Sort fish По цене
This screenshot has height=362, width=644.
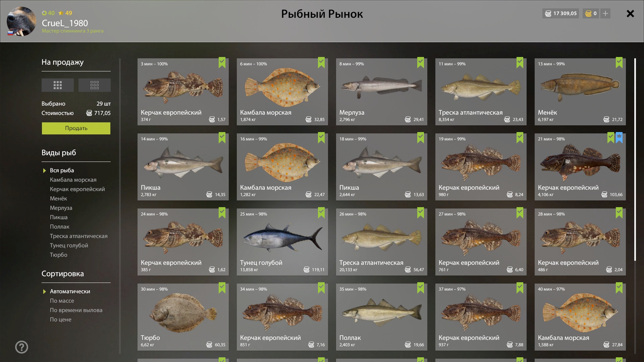(x=61, y=319)
